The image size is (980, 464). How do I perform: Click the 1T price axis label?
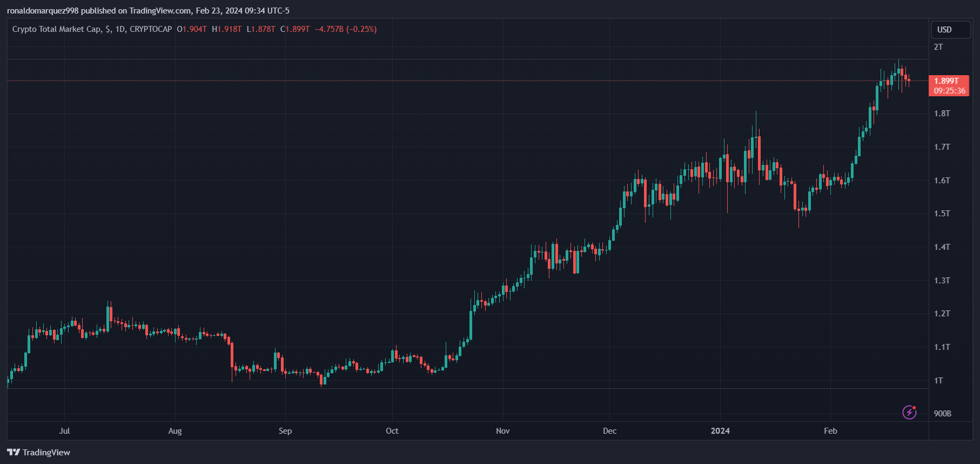(x=938, y=381)
